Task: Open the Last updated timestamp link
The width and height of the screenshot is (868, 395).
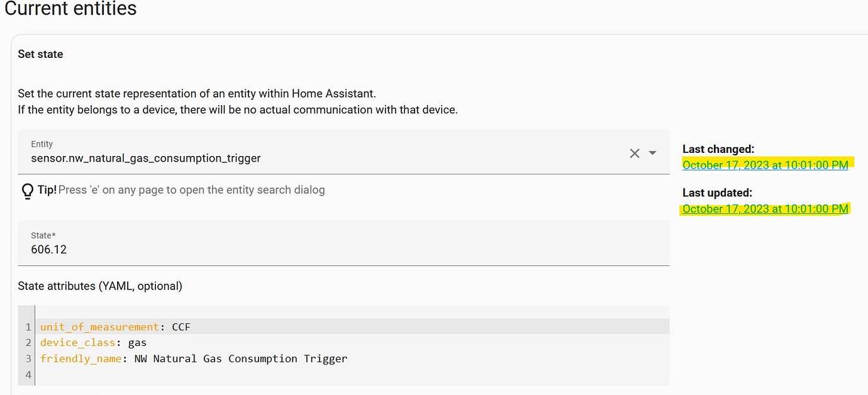Action: (x=765, y=208)
